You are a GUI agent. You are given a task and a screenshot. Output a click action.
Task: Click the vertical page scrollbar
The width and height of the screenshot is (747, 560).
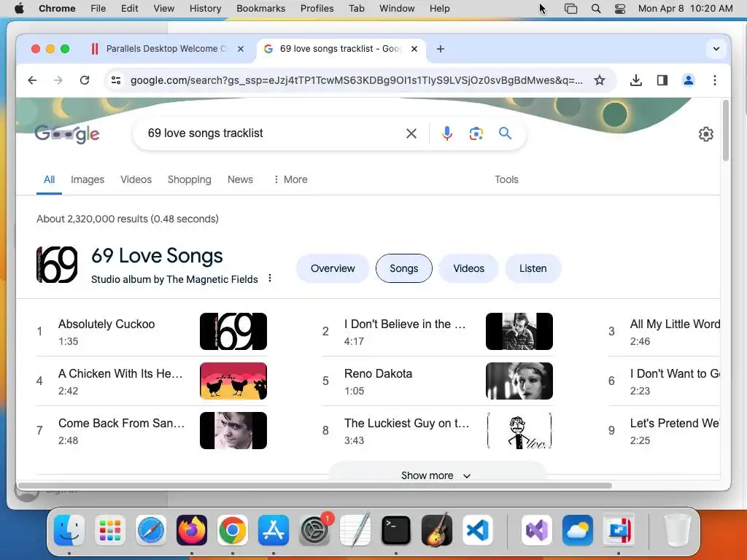726,131
